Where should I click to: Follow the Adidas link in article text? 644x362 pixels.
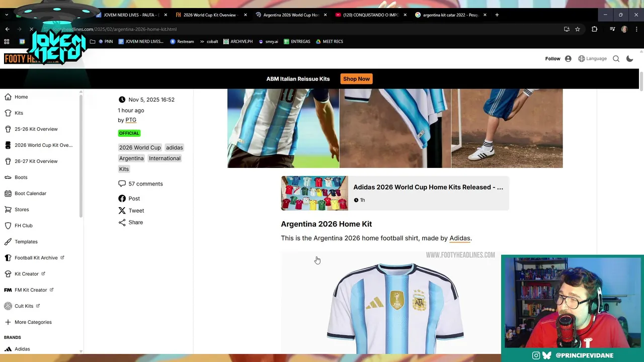point(460,238)
